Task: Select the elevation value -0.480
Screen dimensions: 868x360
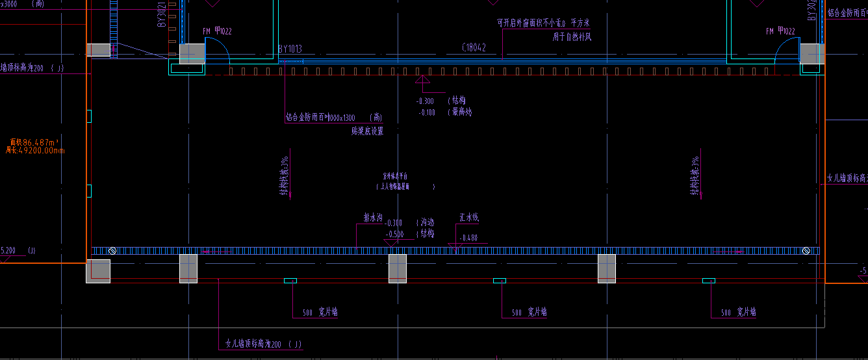Action: 468,238
